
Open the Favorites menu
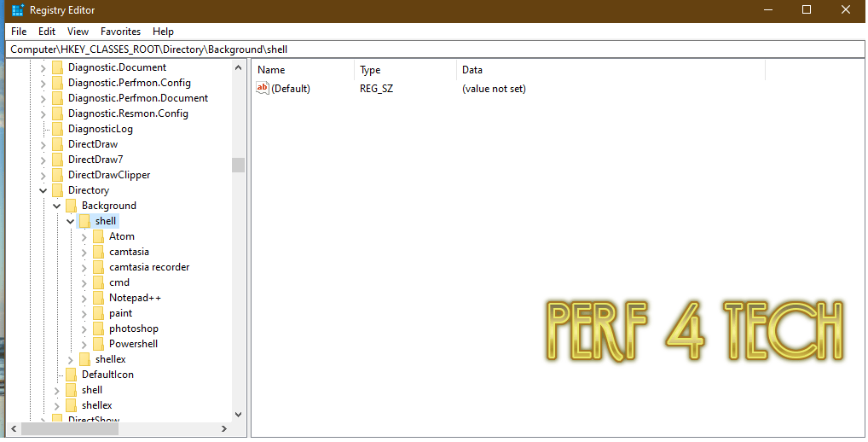[121, 32]
